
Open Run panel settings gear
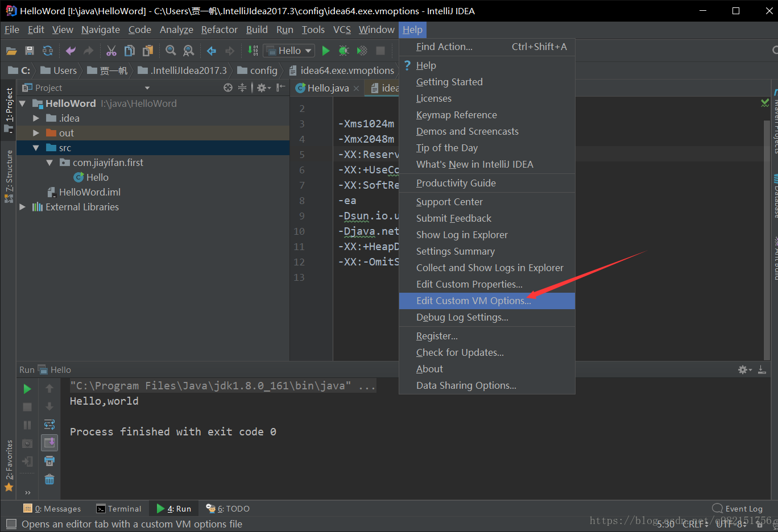coord(744,369)
